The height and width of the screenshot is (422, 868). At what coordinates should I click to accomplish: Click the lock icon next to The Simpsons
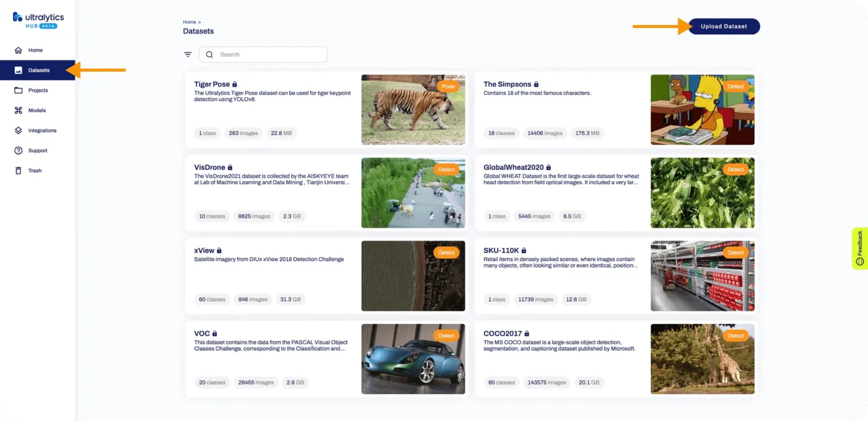tap(537, 85)
